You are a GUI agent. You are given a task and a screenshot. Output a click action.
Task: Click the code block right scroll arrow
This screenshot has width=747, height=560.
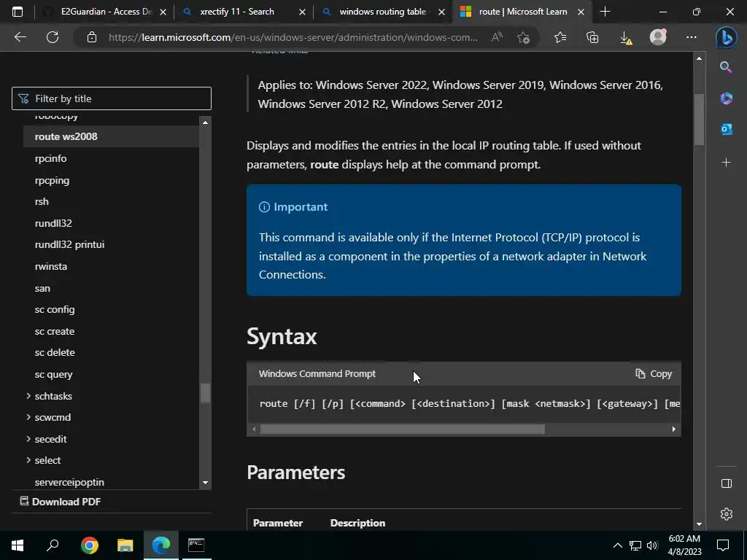pos(673,429)
